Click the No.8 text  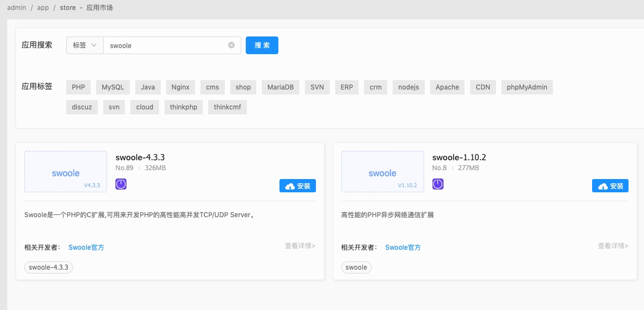(x=440, y=168)
